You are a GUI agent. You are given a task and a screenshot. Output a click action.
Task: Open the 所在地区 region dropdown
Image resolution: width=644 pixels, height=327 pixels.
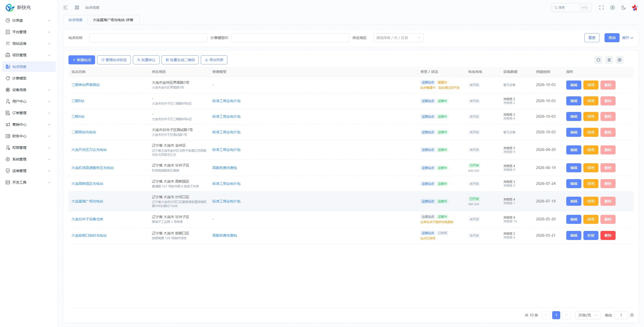click(x=398, y=38)
